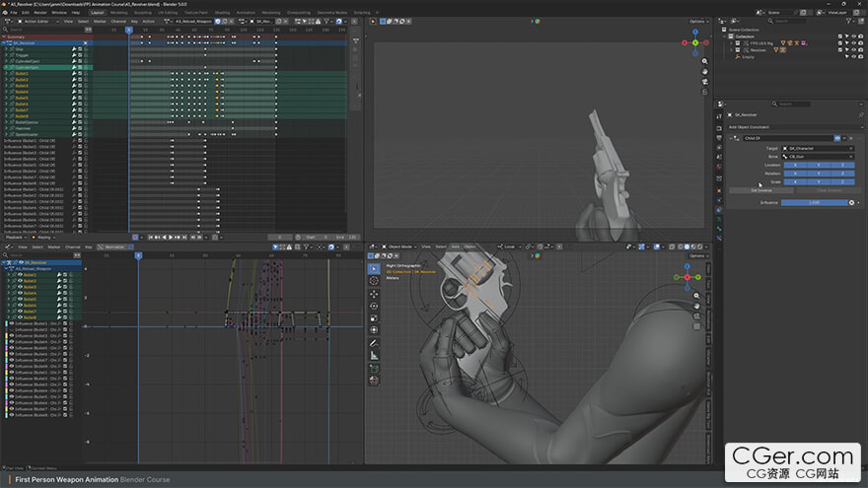Open Options button in lower viewport
Viewport: 868px width, 488px height.
point(698,255)
